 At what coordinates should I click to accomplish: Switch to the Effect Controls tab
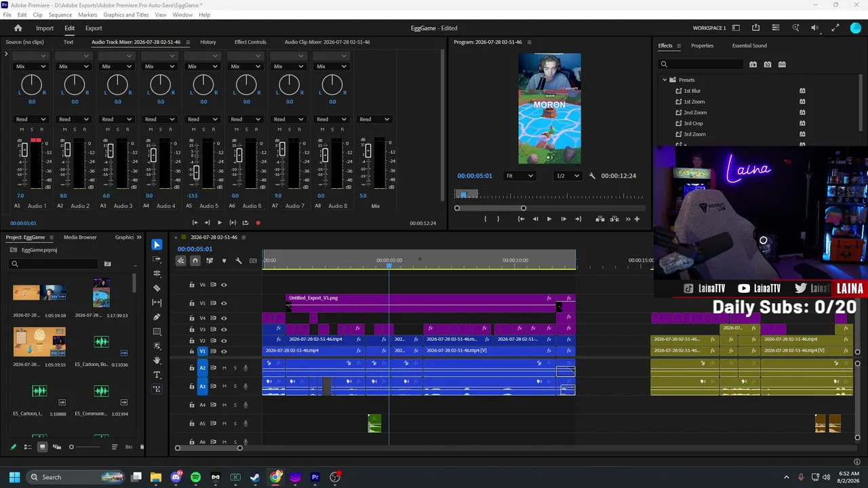point(250,42)
